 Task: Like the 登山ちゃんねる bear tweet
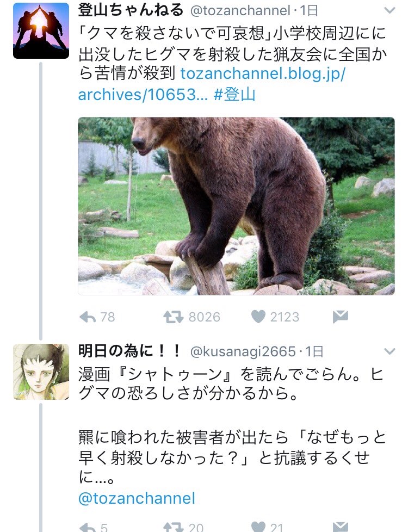coord(258,317)
